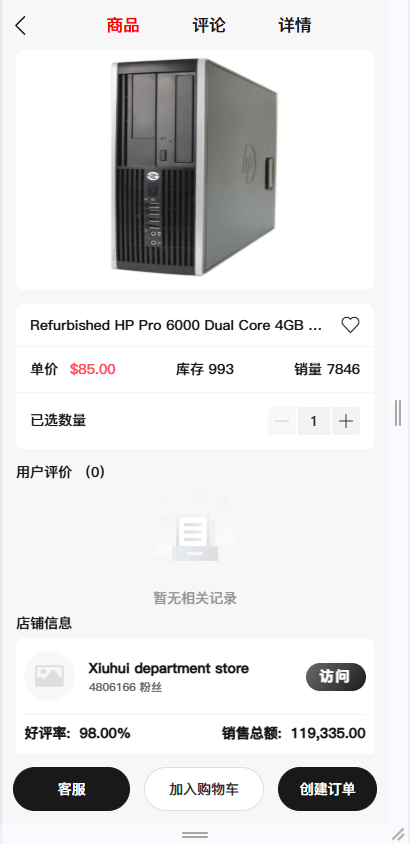Click the bottom horizontal resize handle
Image resolution: width=410 pixels, height=844 pixels.
point(195,835)
